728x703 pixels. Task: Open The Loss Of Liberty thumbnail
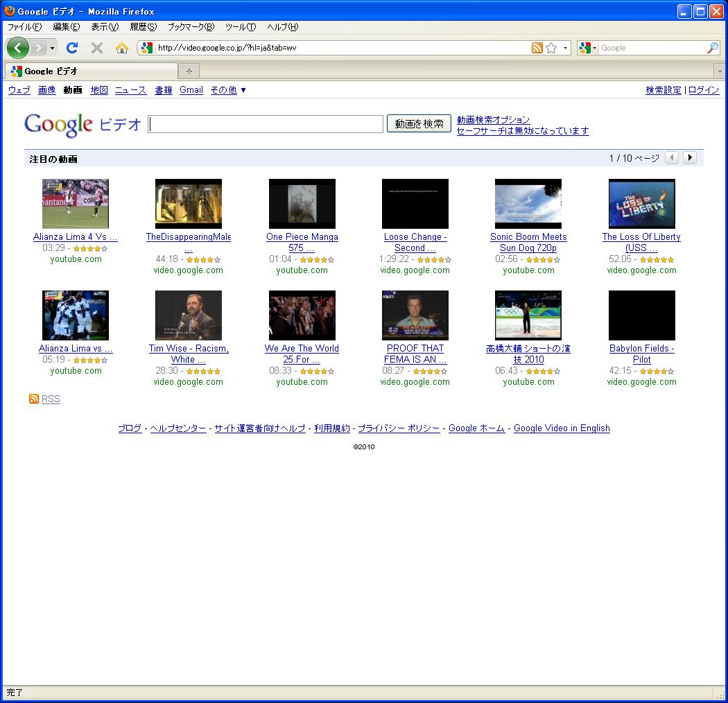[x=641, y=204]
